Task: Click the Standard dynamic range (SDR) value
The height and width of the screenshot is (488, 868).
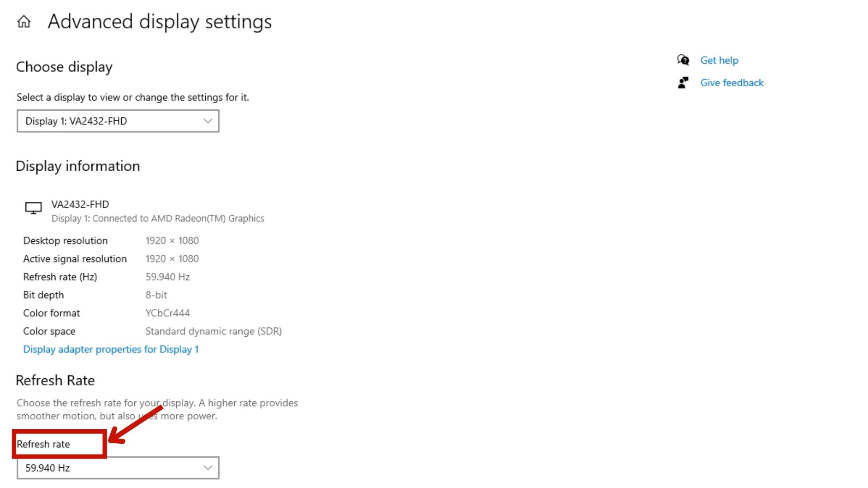Action: pyautogui.click(x=213, y=331)
